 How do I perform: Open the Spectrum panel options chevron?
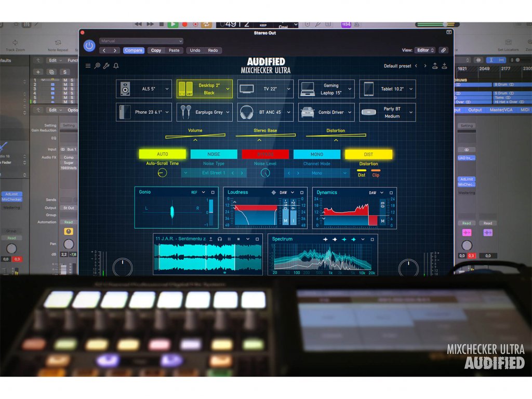click(363, 239)
